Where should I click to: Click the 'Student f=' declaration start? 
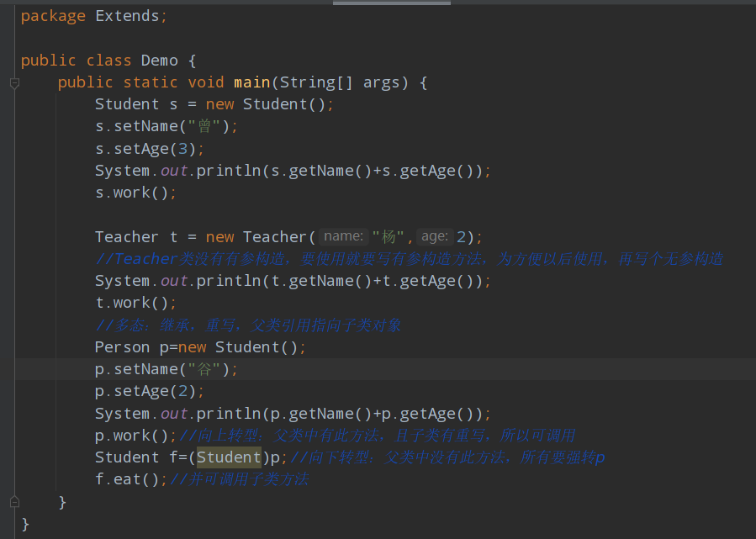point(141,457)
